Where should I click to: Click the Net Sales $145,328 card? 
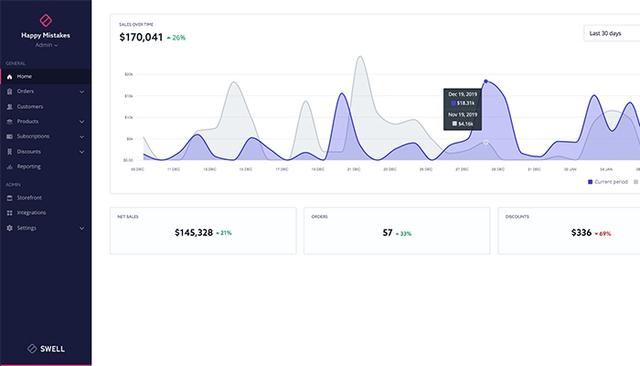point(203,231)
